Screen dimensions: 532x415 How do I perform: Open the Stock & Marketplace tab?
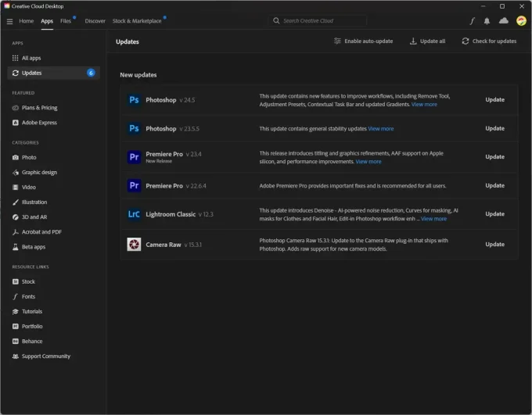tap(137, 21)
